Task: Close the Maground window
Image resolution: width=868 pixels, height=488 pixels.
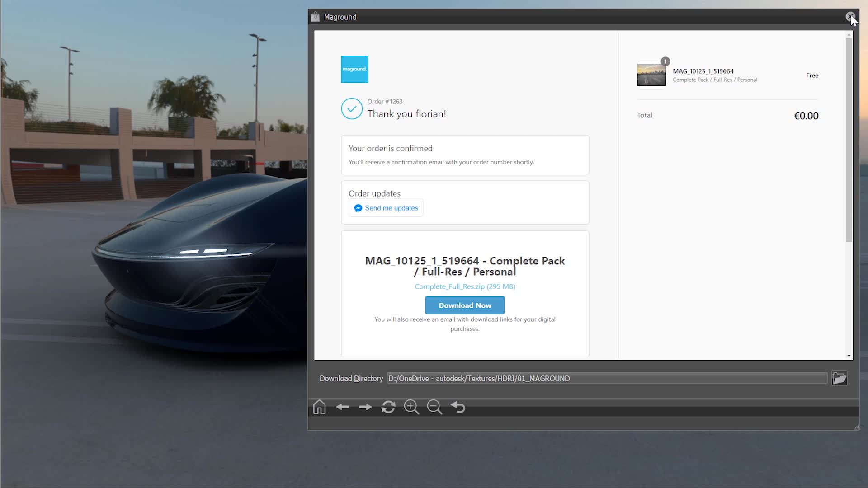Action: [850, 17]
